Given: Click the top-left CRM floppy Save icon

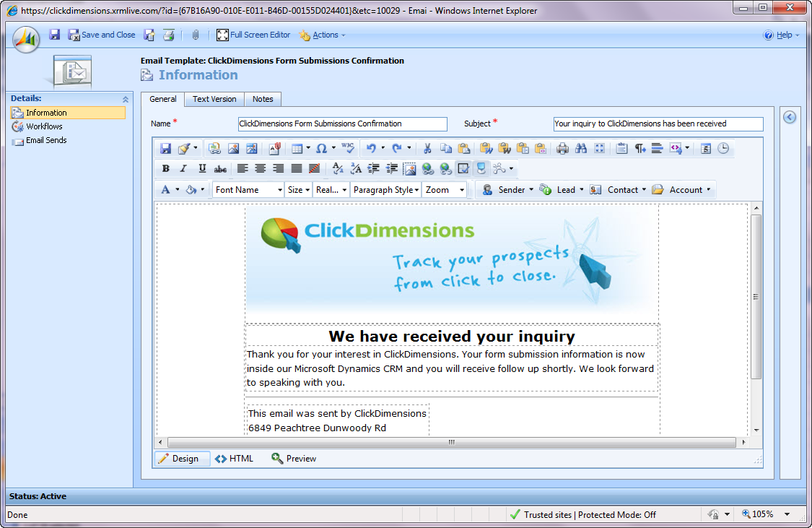Looking at the screenshot, I should click(x=54, y=35).
